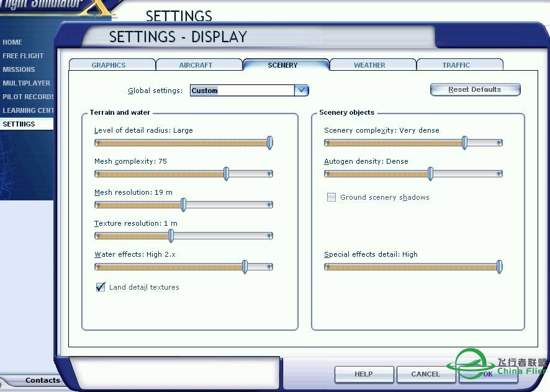The height and width of the screenshot is (392, 550).
Task: Click the Mesh complexity slider handle
Action: point(226,174)
